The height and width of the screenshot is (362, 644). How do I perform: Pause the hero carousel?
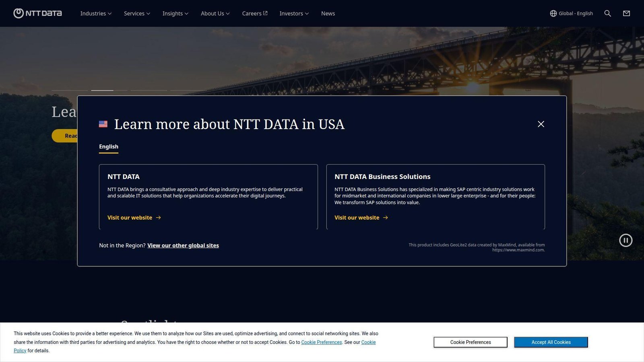pos(625,240)
